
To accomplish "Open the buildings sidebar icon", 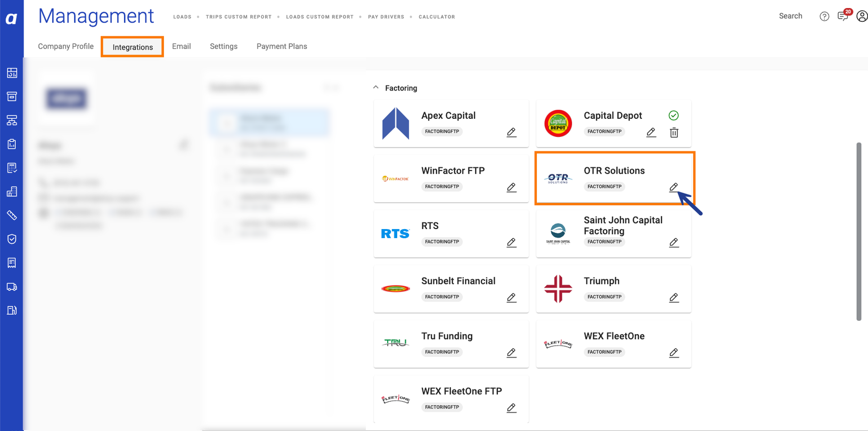I will click(12, 192).
